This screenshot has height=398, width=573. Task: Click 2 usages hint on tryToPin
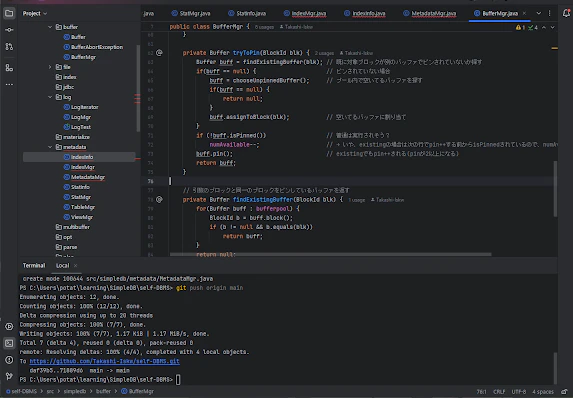point(324,53)
